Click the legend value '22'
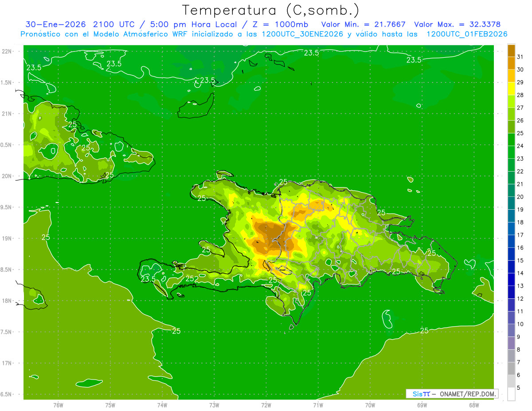The width and height of the screenshot is (532, 411). click(520, 172)
